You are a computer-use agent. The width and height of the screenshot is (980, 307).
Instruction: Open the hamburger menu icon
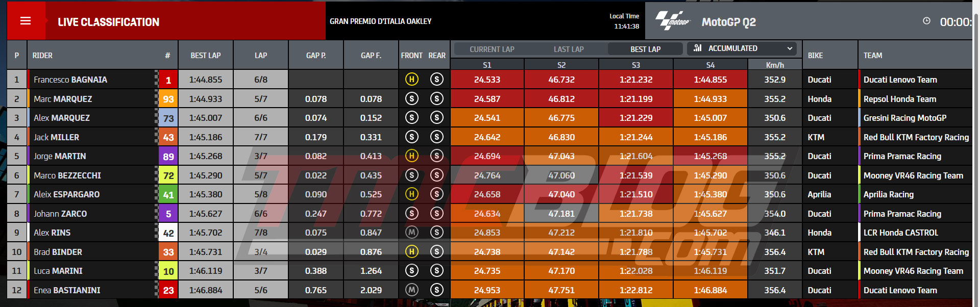26,21
